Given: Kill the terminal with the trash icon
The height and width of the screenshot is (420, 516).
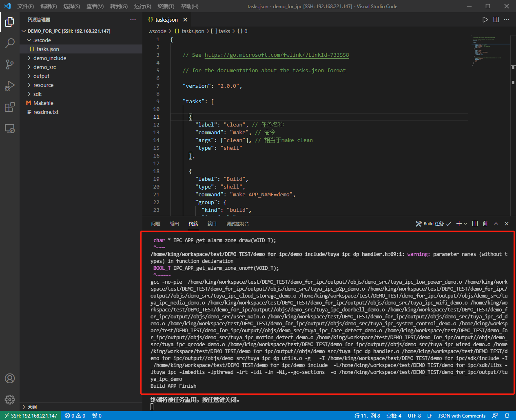Looking at the screenshot, I should pyautogui.click(x=485, y=223).
